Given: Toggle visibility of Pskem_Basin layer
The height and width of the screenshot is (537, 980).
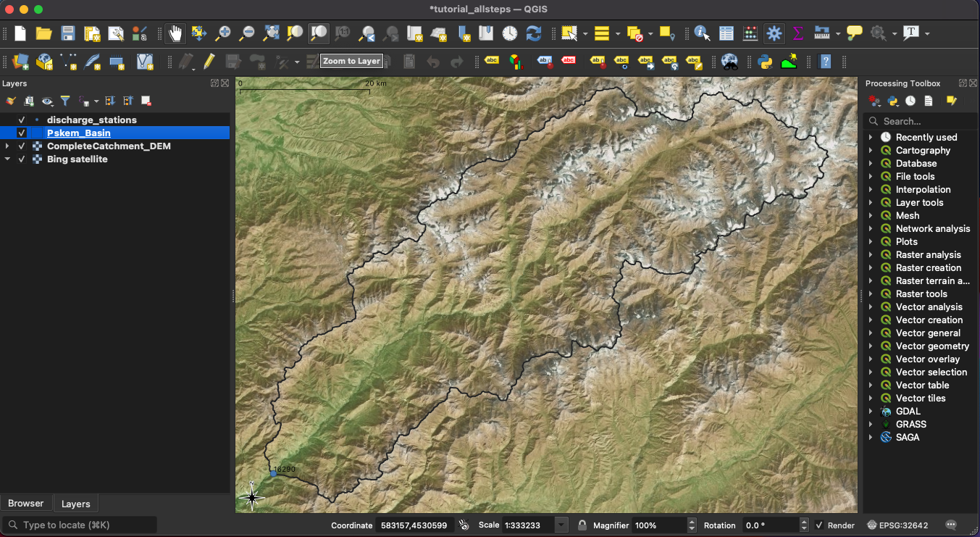Looking at the screenshot, I should coord(22,133).
